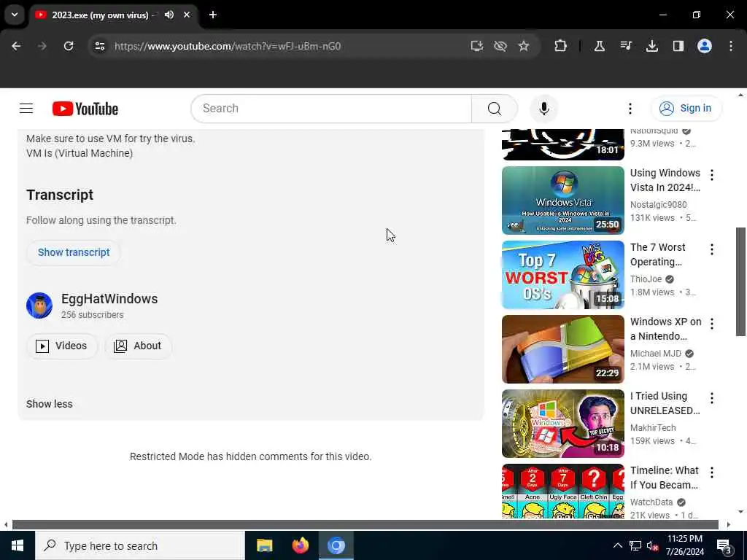
Task: Click the install app icon in address bar
Action: coord(476,46)
